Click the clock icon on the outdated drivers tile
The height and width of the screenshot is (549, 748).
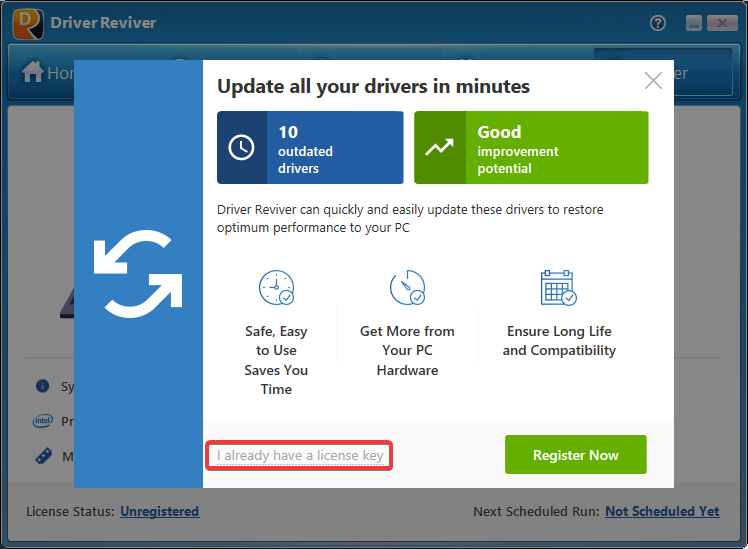coord(241,147)
